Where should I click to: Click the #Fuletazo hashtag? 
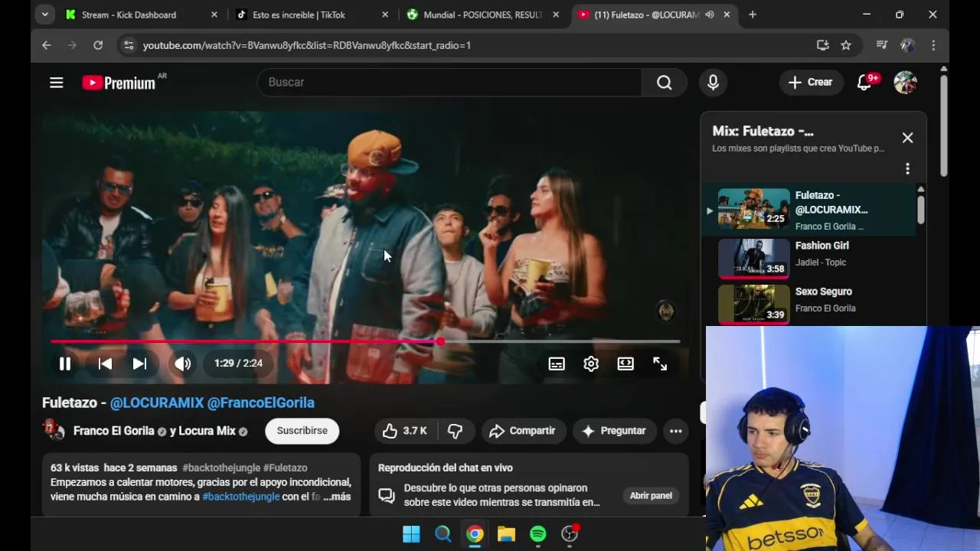point(285,468)
